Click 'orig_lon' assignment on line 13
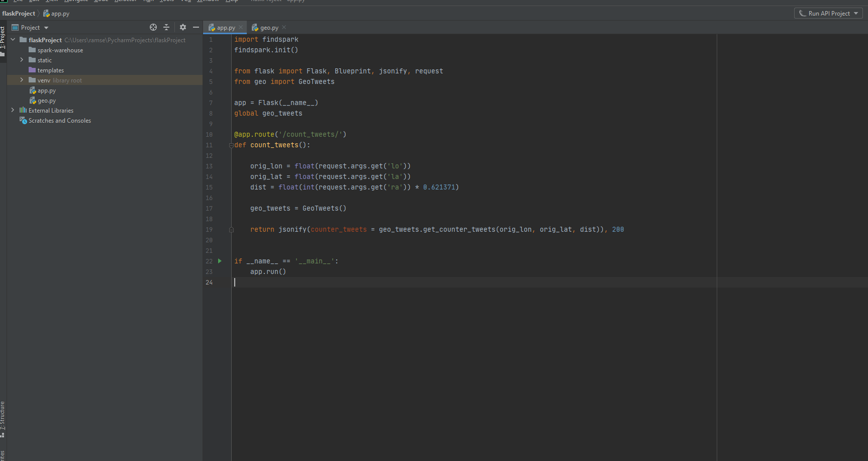Image resolution: width=868 pixels, height=461 pixels. [x=266, y=166]
